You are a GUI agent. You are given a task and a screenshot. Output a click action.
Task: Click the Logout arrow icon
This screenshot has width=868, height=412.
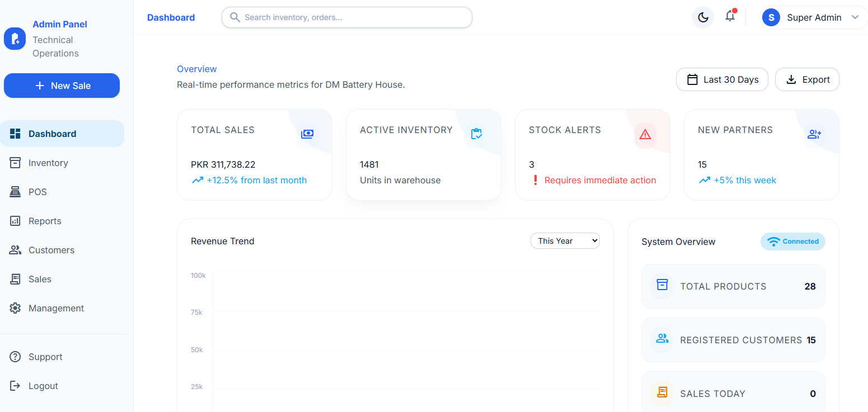point(15,386)
